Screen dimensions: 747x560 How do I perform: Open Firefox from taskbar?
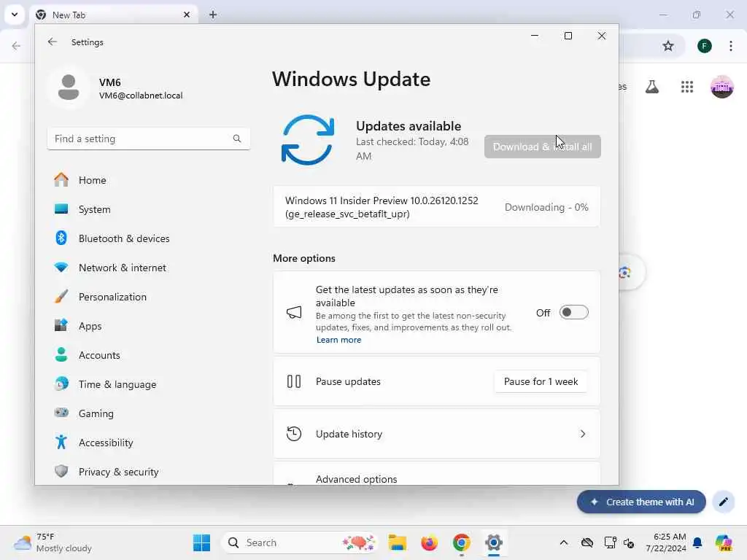[429, 542]
